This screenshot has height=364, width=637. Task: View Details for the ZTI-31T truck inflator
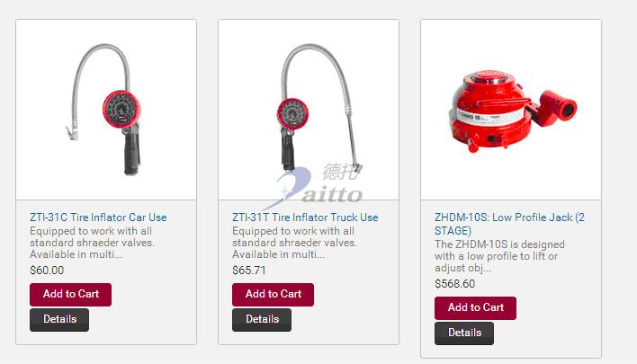pyautogui.click(x=262, y=319)
